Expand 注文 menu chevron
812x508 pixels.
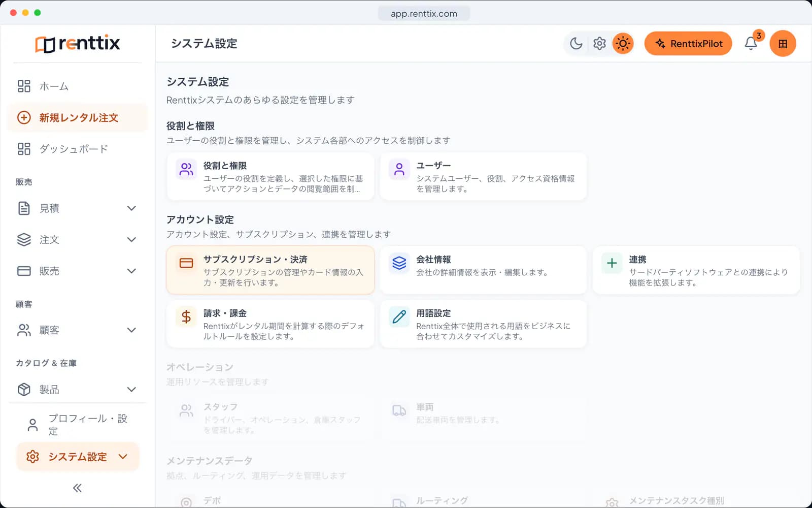tap(131, 240)
